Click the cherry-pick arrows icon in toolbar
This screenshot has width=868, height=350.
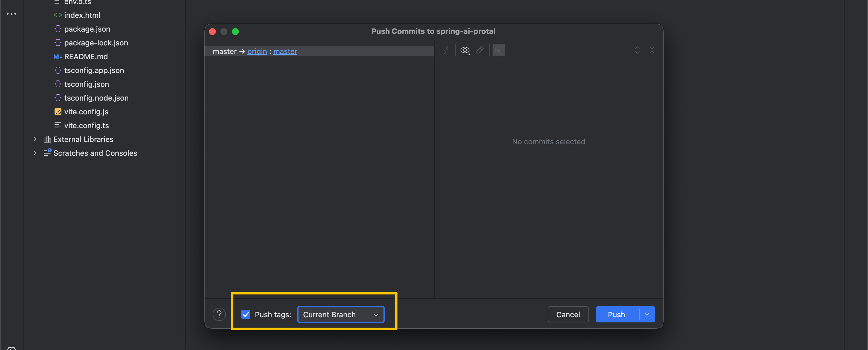click(446, 50)
